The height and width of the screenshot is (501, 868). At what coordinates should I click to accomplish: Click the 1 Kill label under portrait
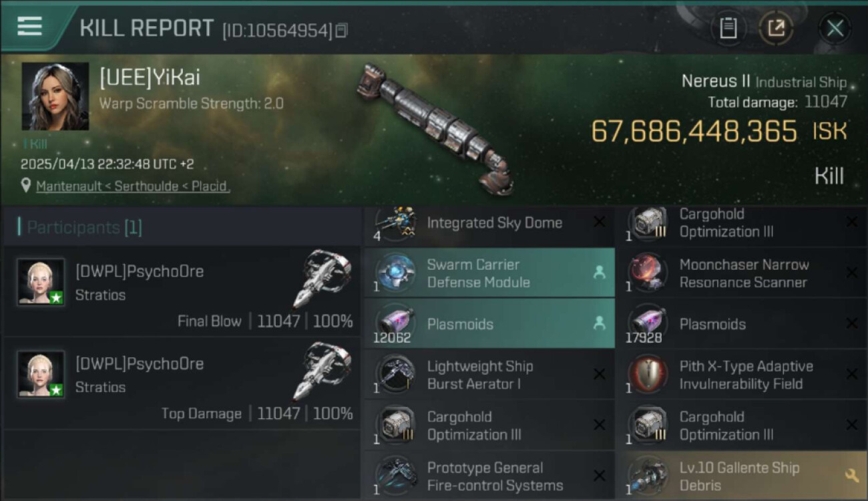(35, 144)
